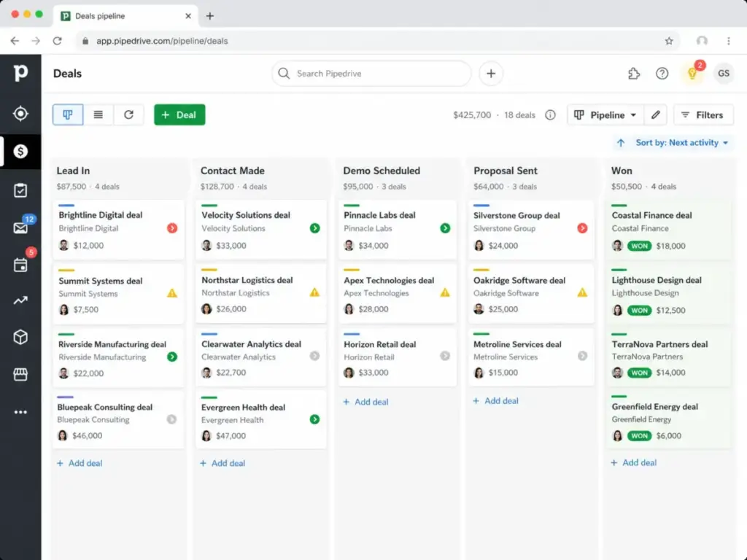The height and width of the screenshot is (560, 747).
Task: Click overdue red activity icon on Brightline Digital deal
Action: point(172,228)
